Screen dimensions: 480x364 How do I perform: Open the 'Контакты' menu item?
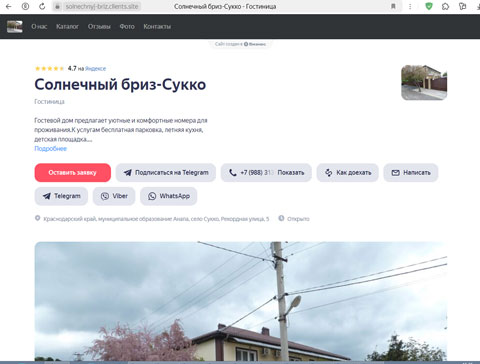(157, 26)
